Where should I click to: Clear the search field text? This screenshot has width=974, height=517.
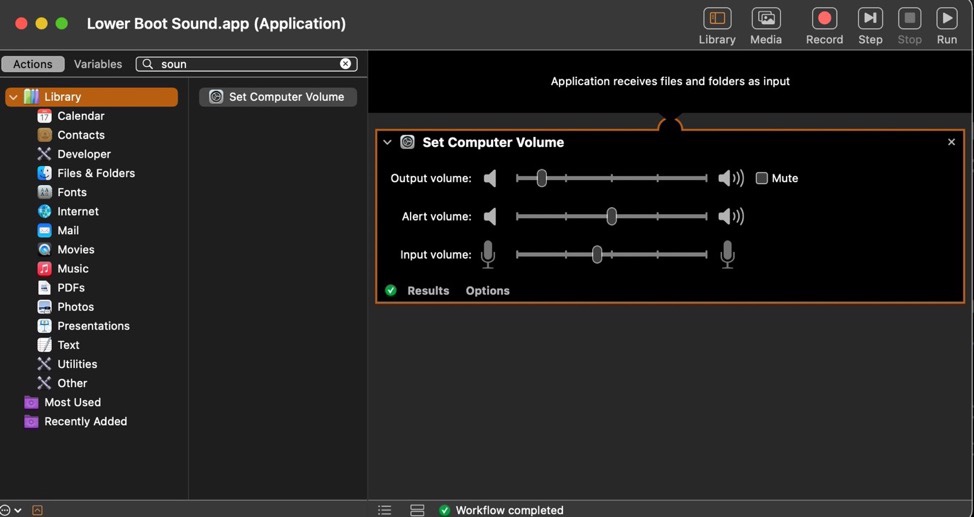tap(346, 64)
